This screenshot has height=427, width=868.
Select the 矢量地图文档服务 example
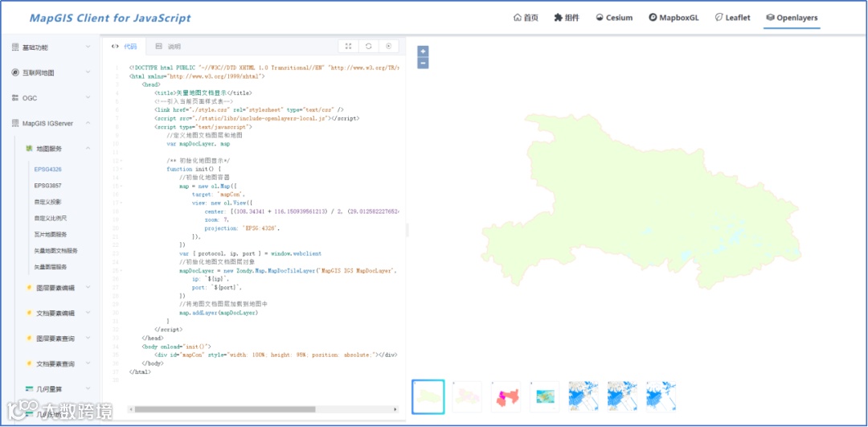[x=56, y=250]
